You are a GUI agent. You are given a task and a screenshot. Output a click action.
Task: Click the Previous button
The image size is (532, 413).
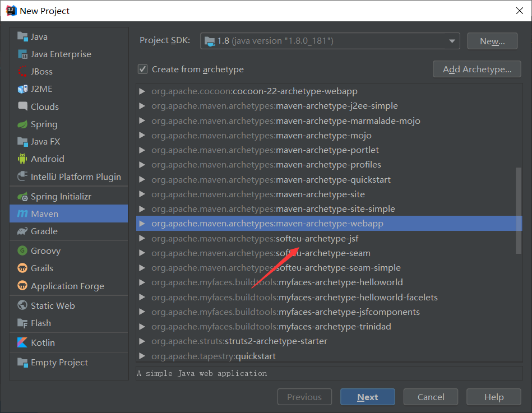(x=304, y=397)
